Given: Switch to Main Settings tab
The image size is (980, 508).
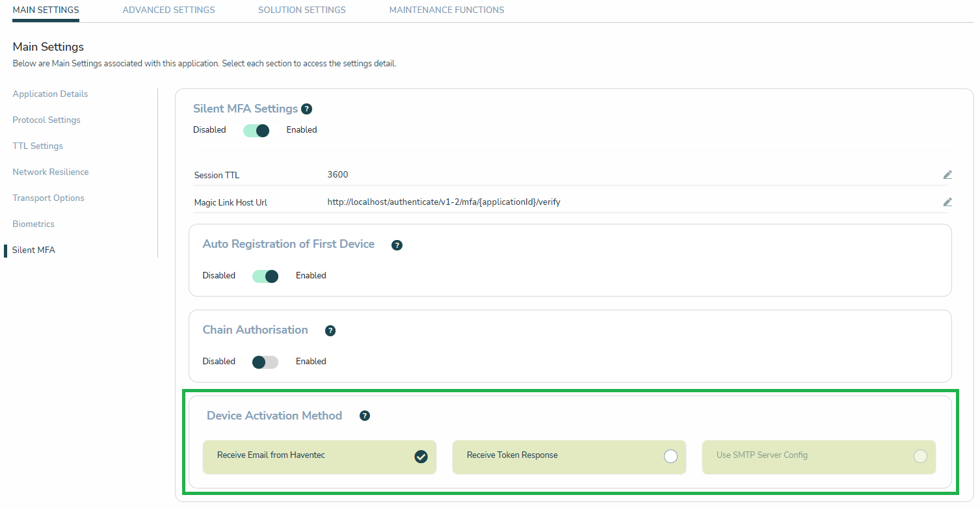Looking at the screenshot, I should [46, 10].
